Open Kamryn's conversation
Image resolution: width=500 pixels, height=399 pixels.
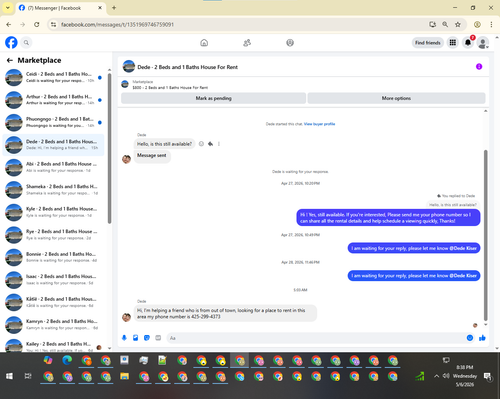53,325
